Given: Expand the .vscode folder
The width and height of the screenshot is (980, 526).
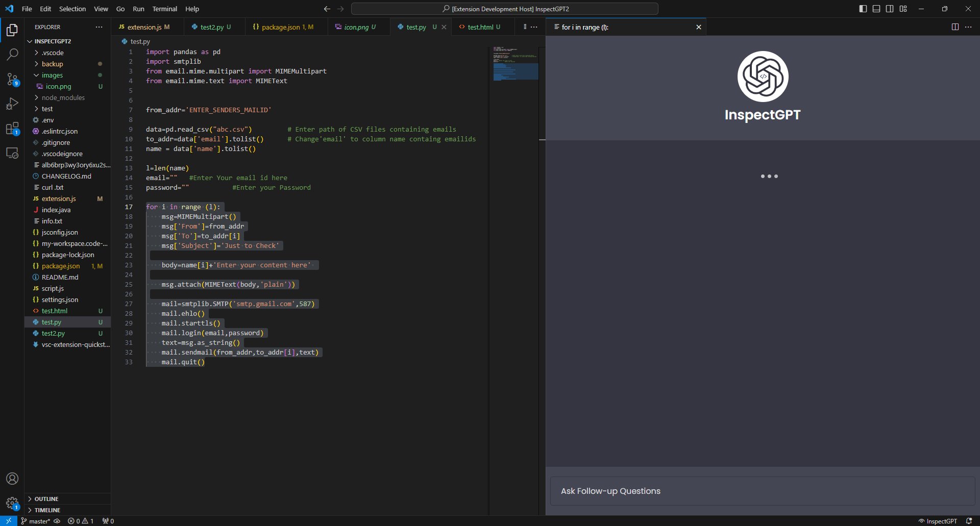Looking at the screenshot, I should [68, 53].
